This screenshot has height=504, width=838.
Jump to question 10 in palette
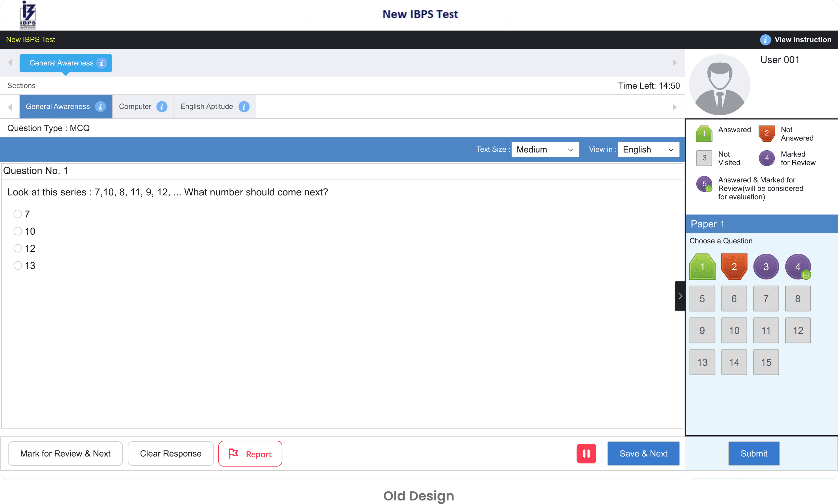point(734,330)
